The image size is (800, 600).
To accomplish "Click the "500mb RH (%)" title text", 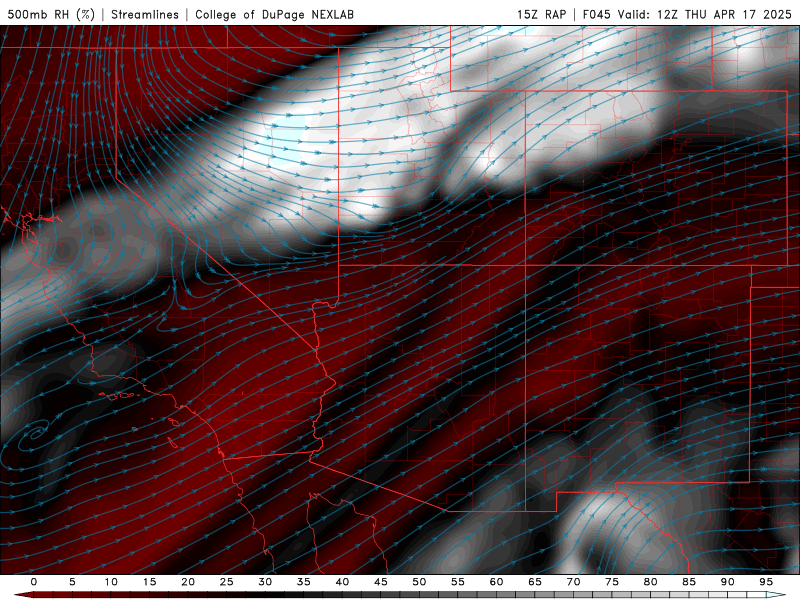I will [x=51, y=14].
